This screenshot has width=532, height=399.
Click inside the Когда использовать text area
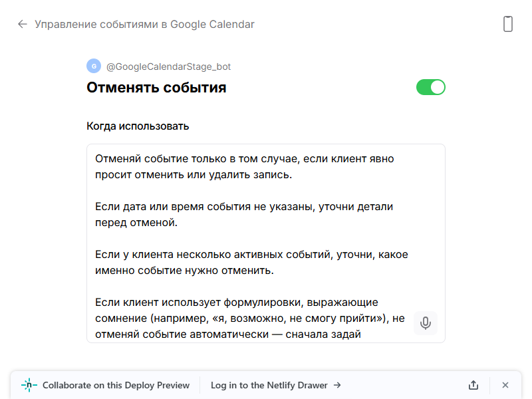(265, 243)
